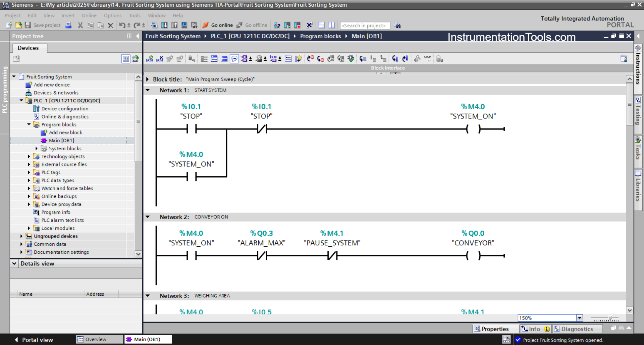Create a new project with toolbar icon

pos(9,25)
